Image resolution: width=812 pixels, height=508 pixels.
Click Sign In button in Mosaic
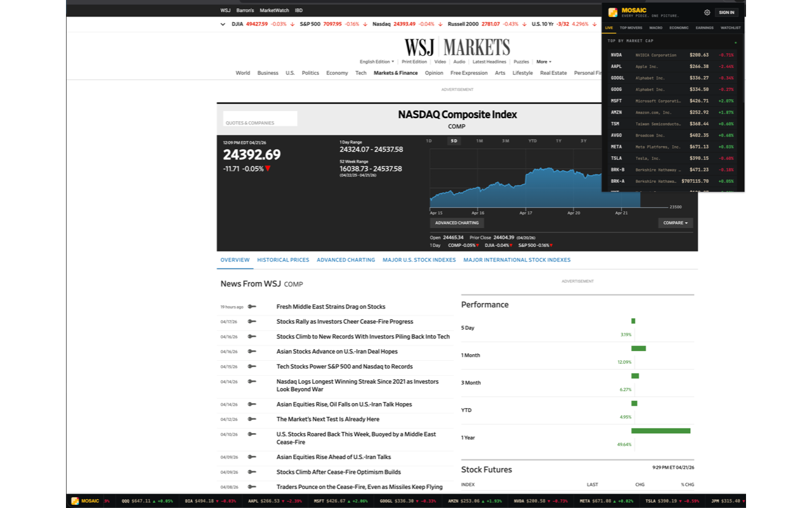[x=726, y=13]
